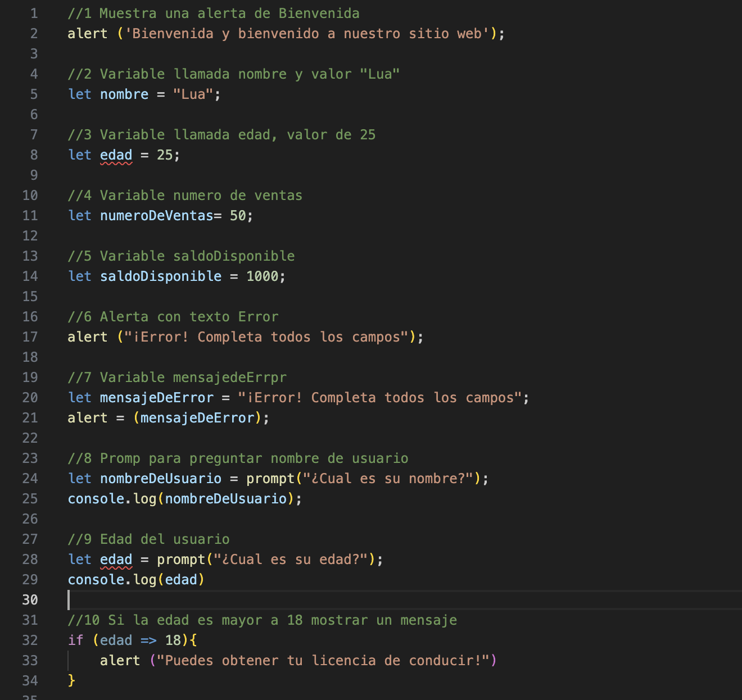Click the 'if' keyword on line 32
Screen dimensions: 742x700
[x=75, y=640]
